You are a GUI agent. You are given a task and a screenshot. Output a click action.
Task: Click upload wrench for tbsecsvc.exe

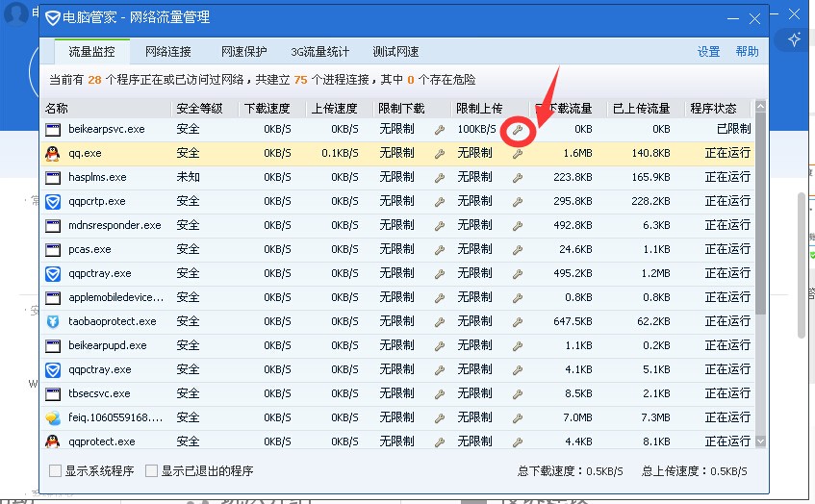[517, 394]
